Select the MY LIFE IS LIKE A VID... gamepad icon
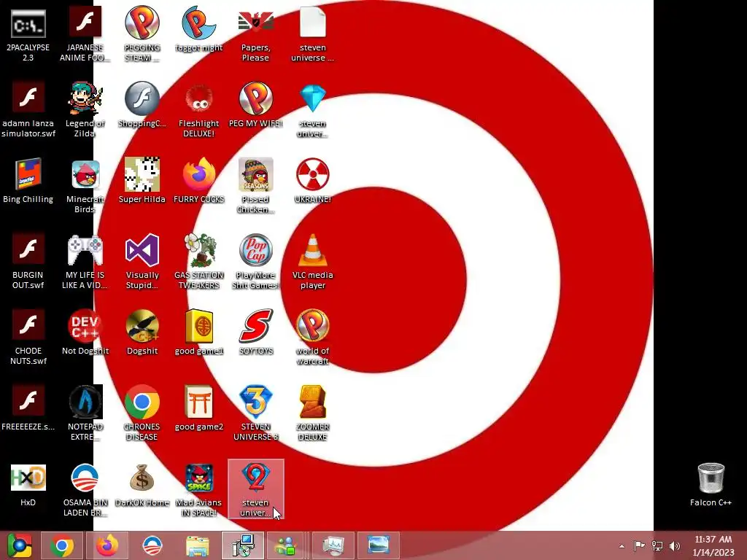This screenshot has width=747, height=560. click(x=85, y=261)
